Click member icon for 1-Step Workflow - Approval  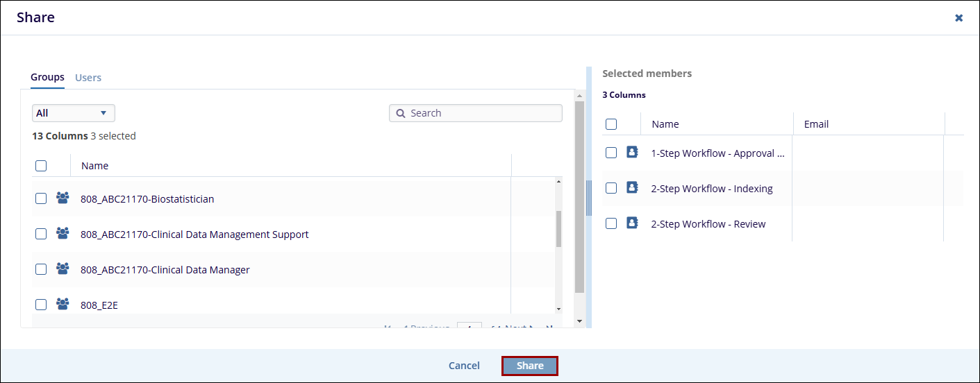click(632, 153)
